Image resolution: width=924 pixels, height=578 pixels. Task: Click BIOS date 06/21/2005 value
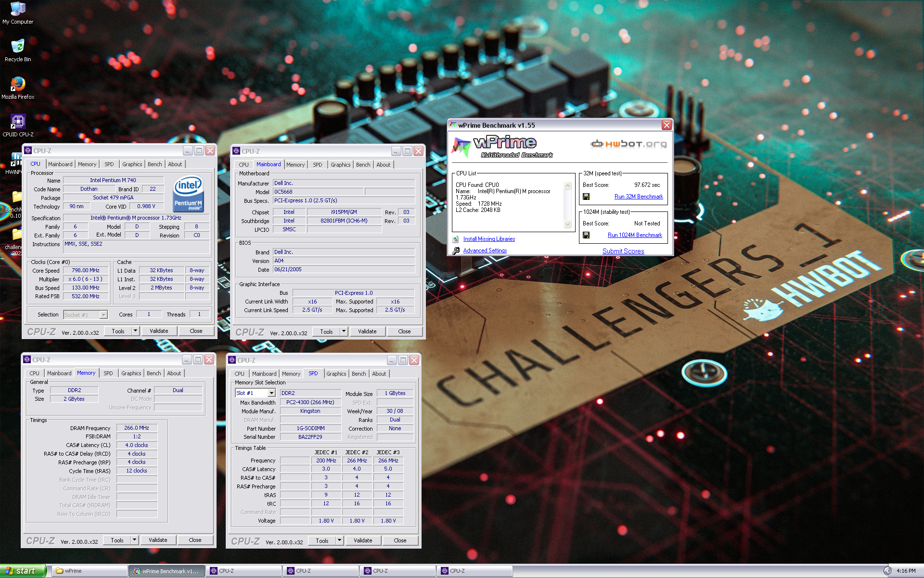pyautogui.click(x=344, y=270)
